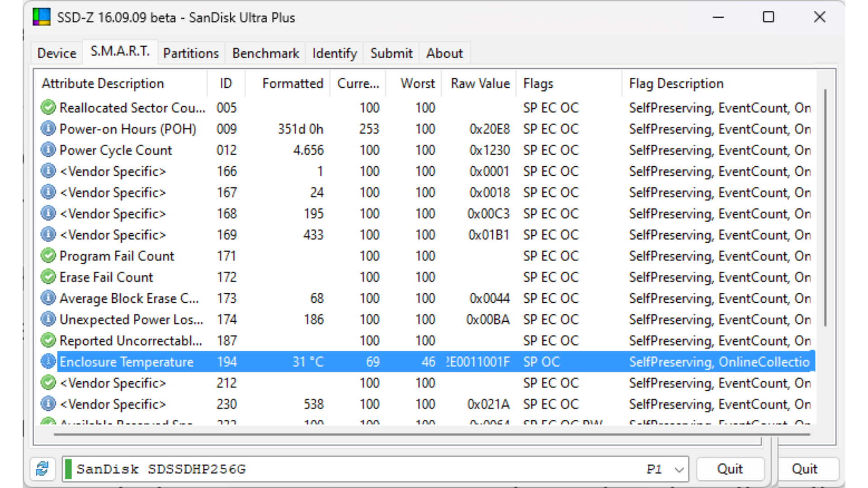This screenshot has height=488, width=868.
Task: Open the SanDisk SDSSDHP256G drive dropdown
Action: click(679, 469)
